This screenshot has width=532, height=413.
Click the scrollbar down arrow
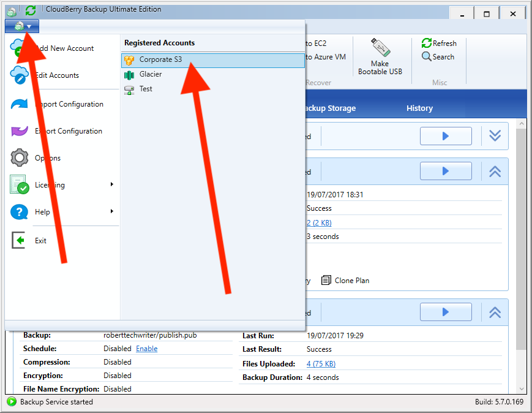pos(522,389)
